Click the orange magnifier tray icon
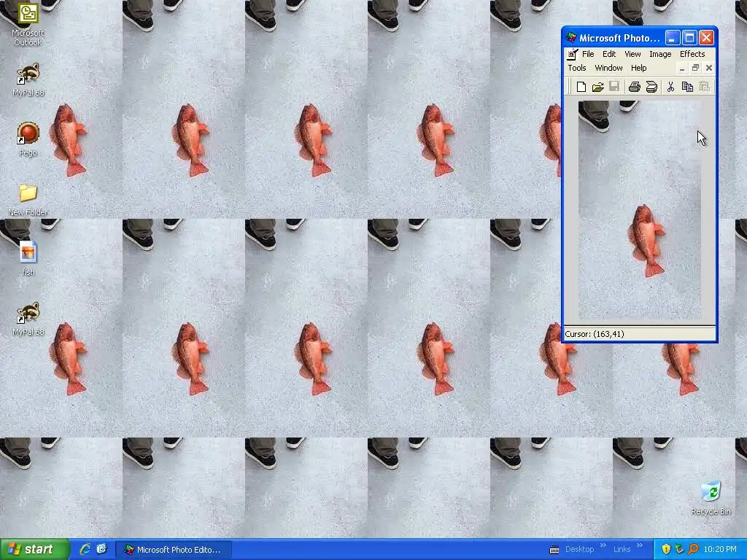 (693, 549)
